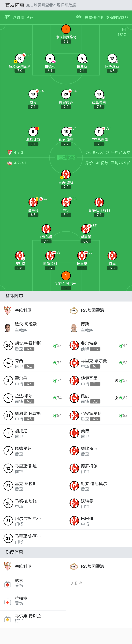Image resolution: width=132 pixels, height=644 pixels.
Task: Open coach 博斯 profile photo
Action: (x=74, y=328)
